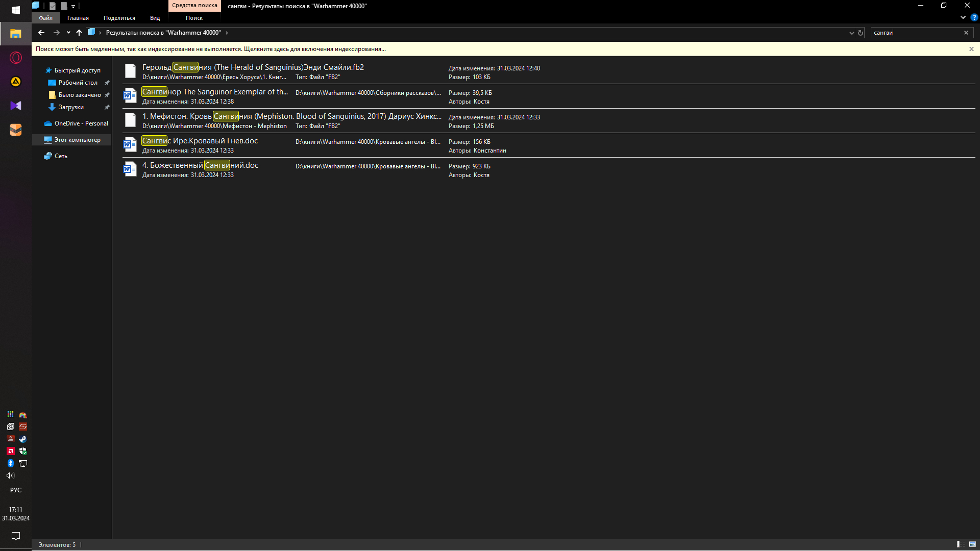The width and height of the screenshot is (980, 551).
Task: Switch to large icons view mode
Action: (x=972, y=544)
